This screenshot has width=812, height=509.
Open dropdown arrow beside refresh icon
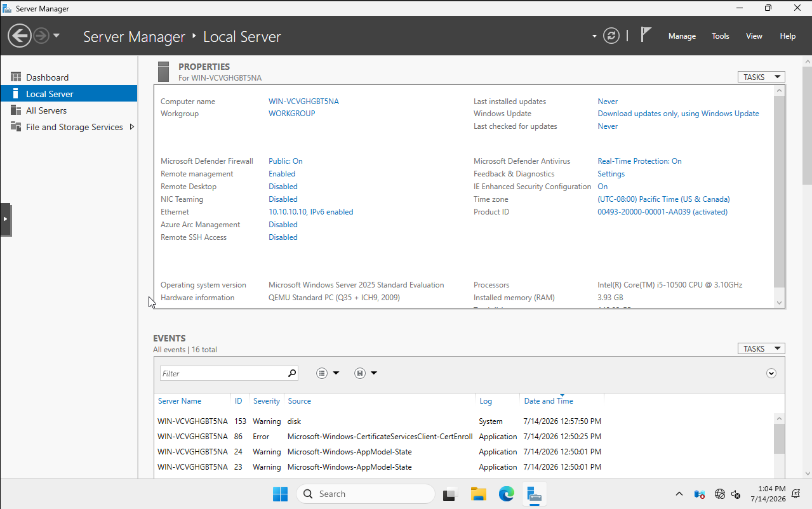[594, 36]
